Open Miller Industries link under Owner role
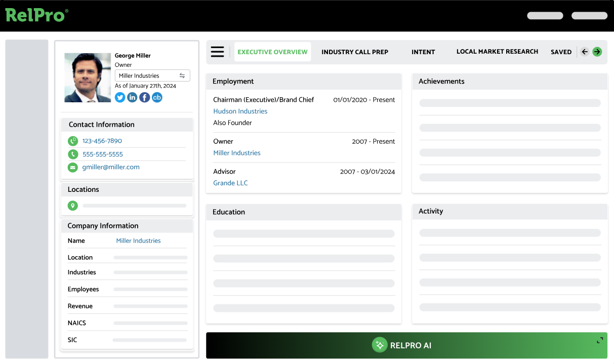This screenshot has width=614, height=364. tap(236, 153)
